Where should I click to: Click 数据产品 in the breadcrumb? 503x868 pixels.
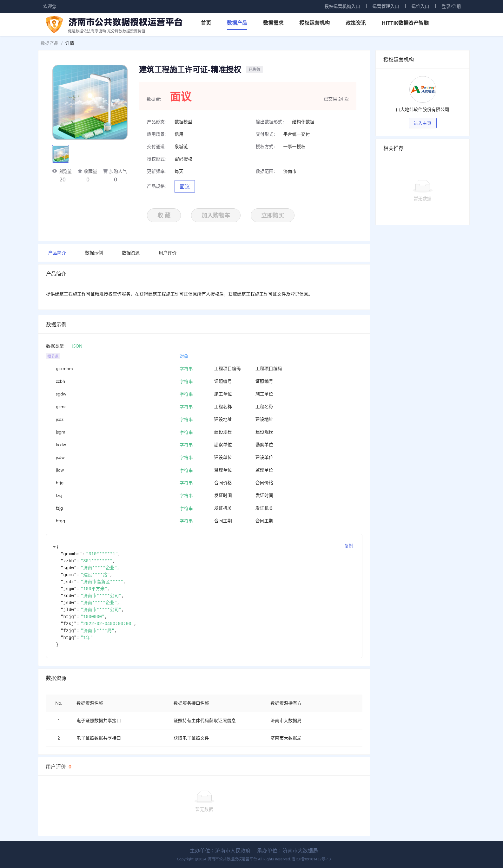click(x=49, y=43)
